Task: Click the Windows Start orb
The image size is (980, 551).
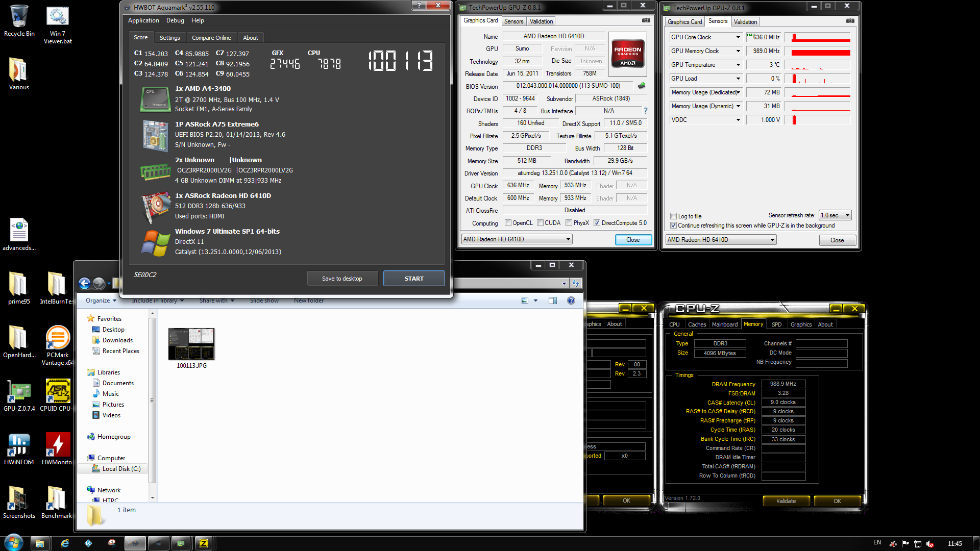Action: (14, 543)
